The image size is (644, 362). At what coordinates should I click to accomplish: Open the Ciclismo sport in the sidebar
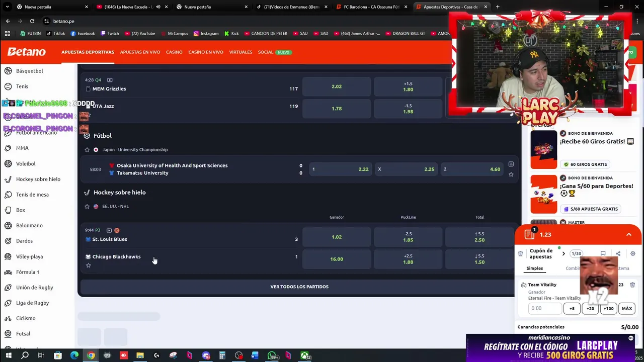[26, 319]
